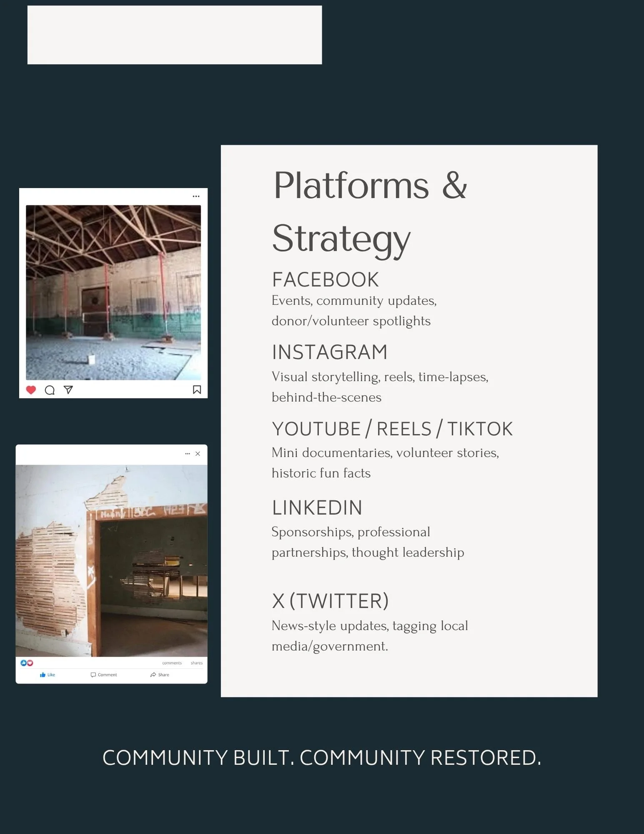Screen dimensions: 644x834
Task: Click the Facebook Comment button
Action: 104,675
